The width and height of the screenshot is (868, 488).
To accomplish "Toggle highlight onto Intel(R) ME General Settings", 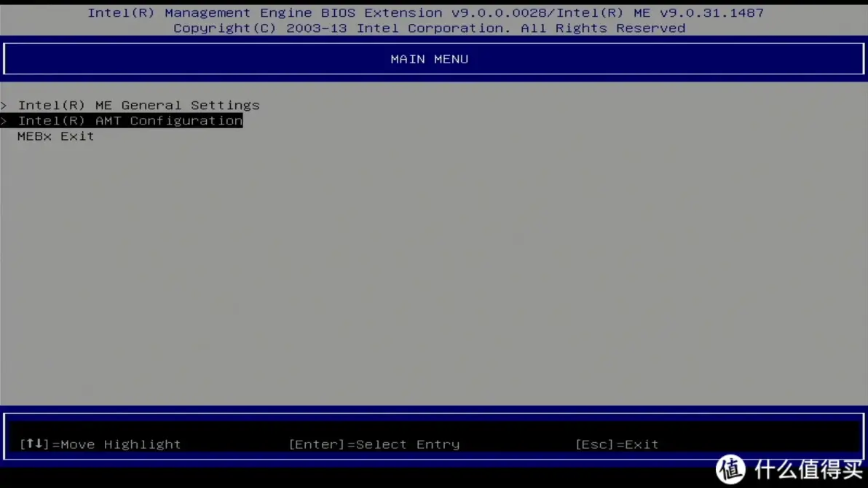I will click(x=138, y=105).
